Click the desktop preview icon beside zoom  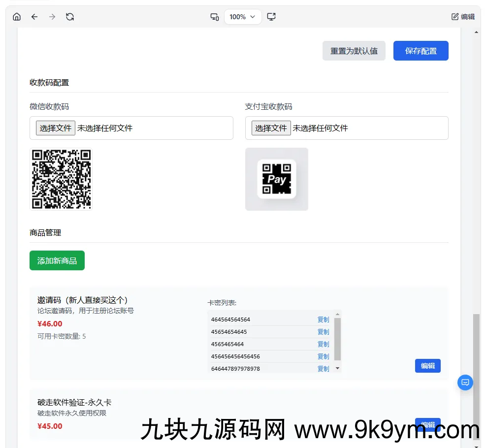tap(271, 17)
